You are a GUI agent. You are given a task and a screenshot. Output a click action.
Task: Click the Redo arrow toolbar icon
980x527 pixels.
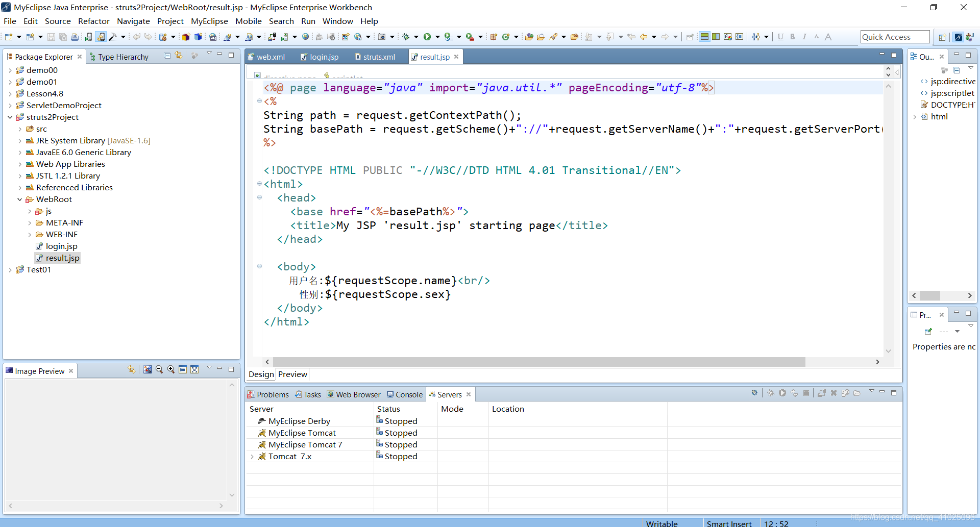(148, 37)
